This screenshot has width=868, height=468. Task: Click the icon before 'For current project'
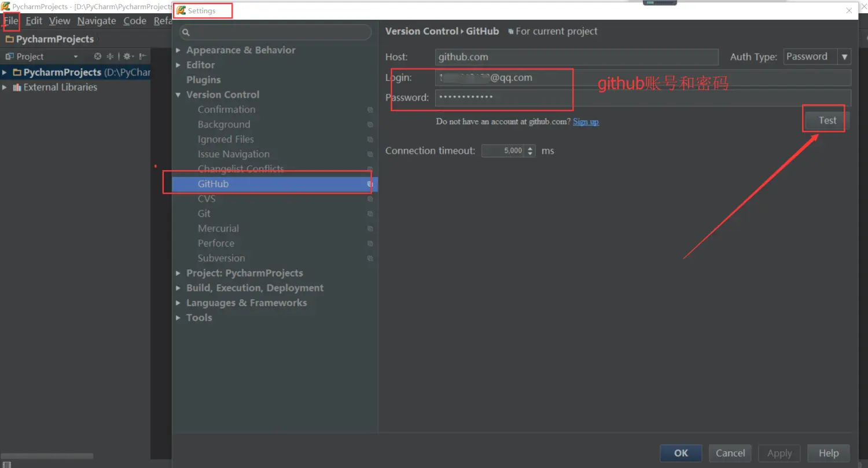coord(510,32)
